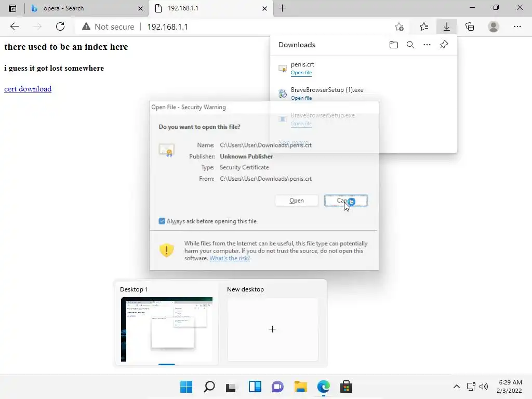Click the Not secure warning indicator
This screenshot has height=399, width=532.
108,27
